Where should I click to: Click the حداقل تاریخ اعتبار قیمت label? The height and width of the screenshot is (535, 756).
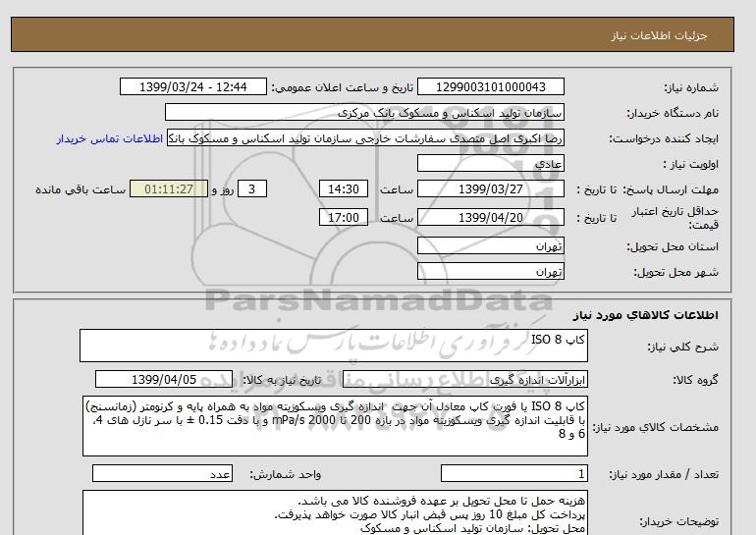(675, 218)
